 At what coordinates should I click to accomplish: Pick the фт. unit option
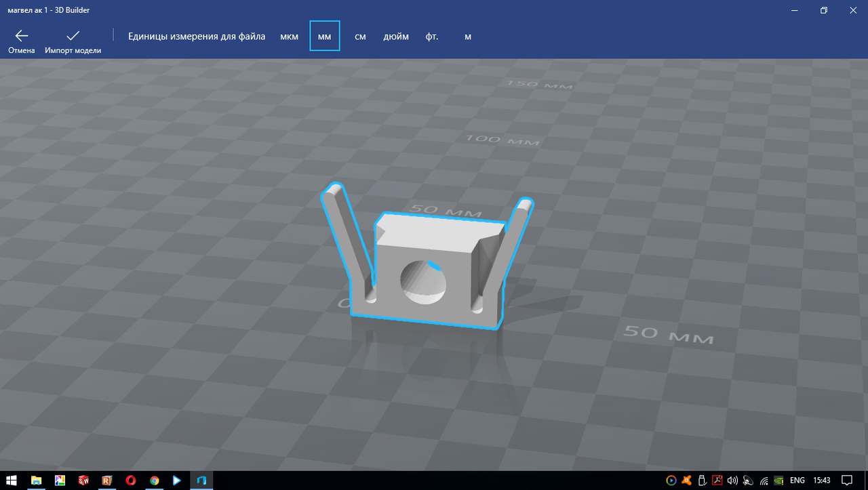coord(432,37)
